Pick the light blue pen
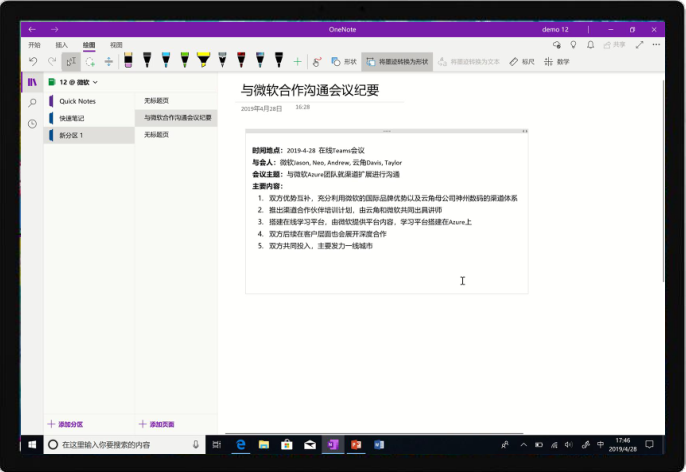The image size is (686, 472). pos(166,60)
